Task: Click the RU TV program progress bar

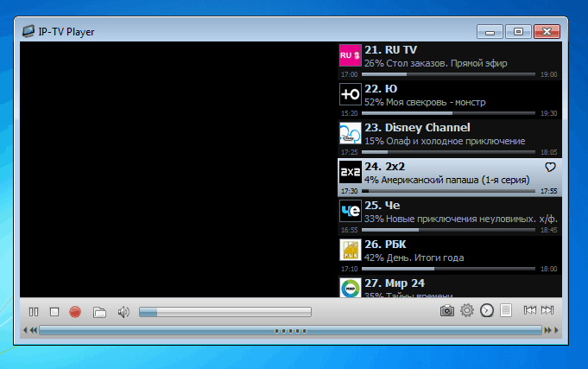Action: coord(448,74)
